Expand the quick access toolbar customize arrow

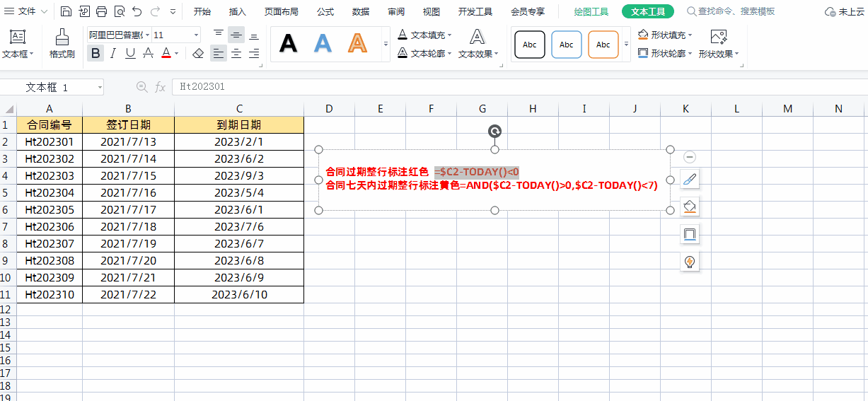tap(173, 12)
